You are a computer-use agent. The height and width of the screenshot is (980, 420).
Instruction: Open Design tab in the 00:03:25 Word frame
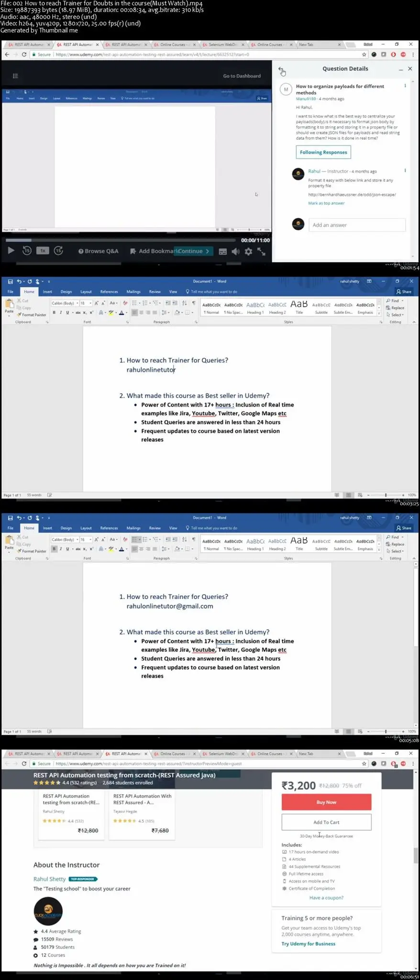[66, 291]
